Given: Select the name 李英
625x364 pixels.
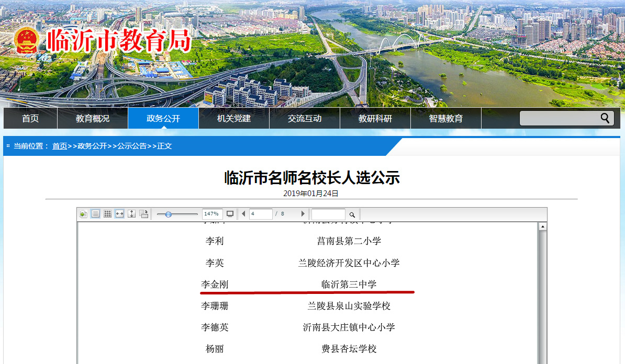Looking at the screenshot, I should pos(215,263).
